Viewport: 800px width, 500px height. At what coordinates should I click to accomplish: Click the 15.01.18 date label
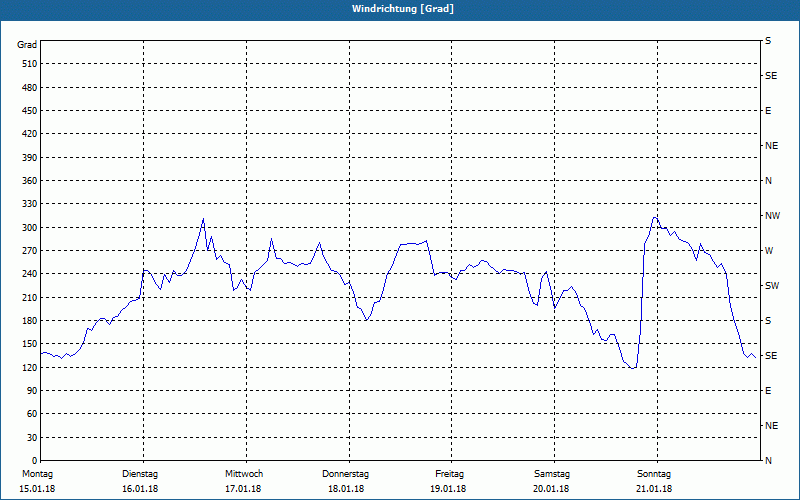point(37,489)
